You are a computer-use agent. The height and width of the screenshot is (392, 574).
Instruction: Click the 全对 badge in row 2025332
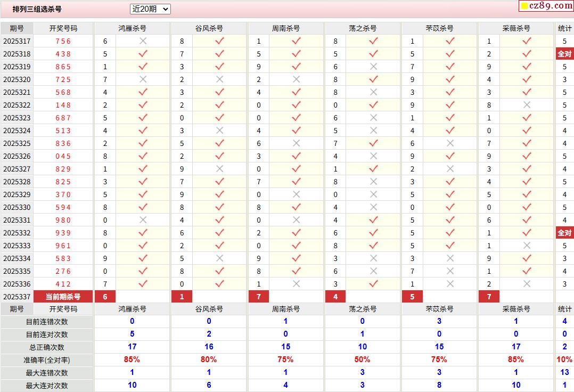[564, 233]
